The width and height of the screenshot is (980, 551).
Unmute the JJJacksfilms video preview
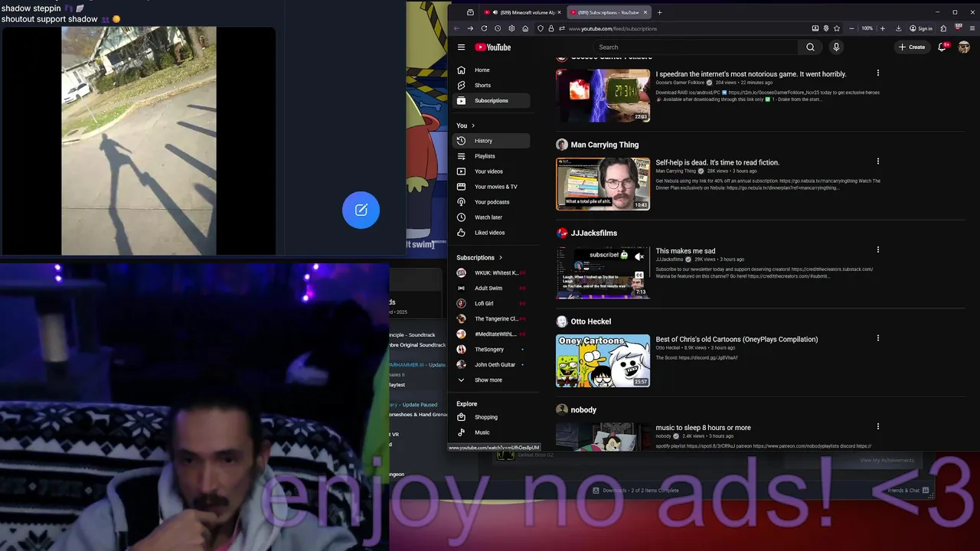(639, 256)
